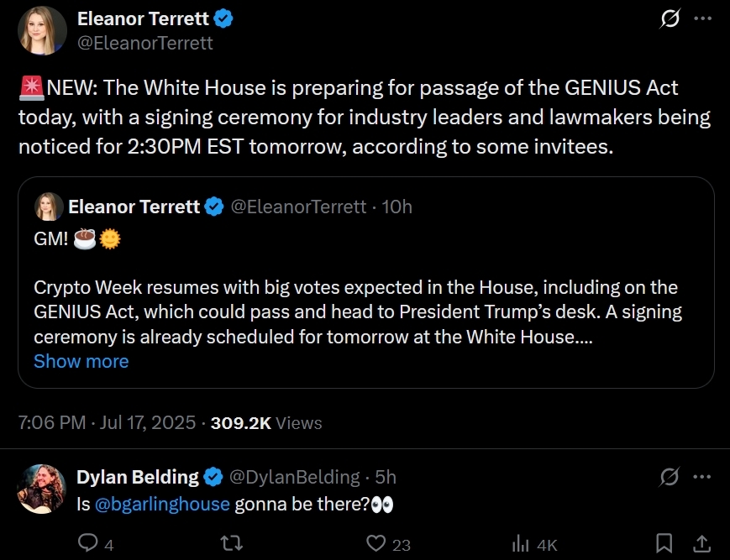Click the 7:06 PM Jul 17, 2025 timestamp
The height and width of the screenshot is (560, 730).
pyautogui.click(x=107, y=423)
